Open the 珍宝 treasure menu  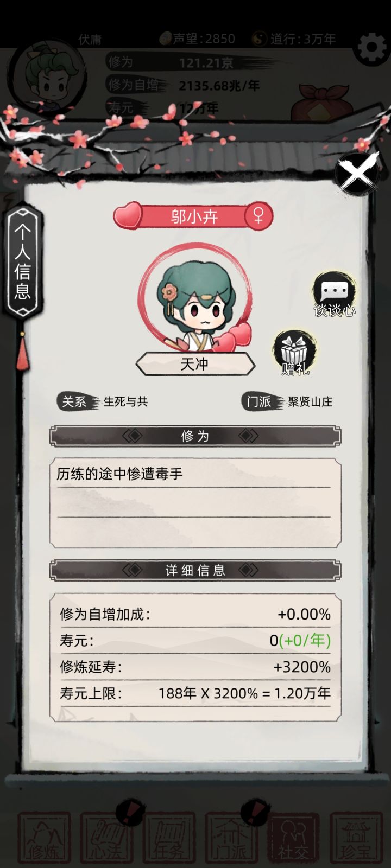pyautogui.click(x=356, y=838)
